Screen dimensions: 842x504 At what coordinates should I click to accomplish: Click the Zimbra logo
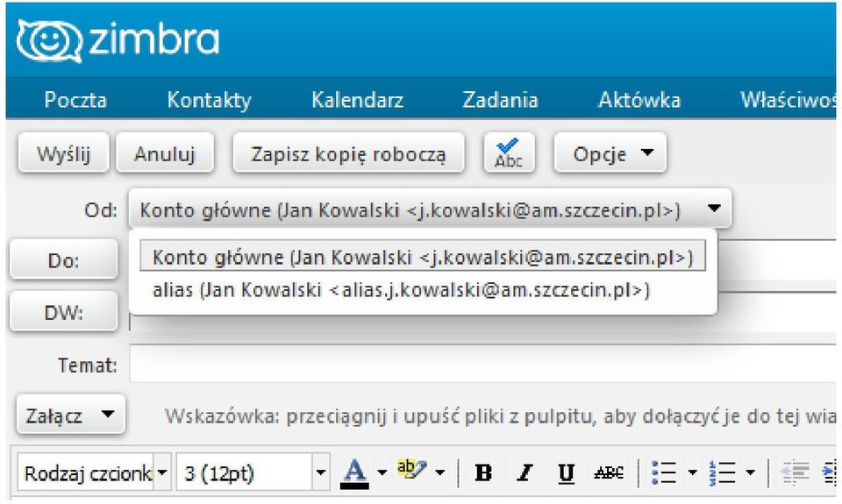(x=118, y=41)
